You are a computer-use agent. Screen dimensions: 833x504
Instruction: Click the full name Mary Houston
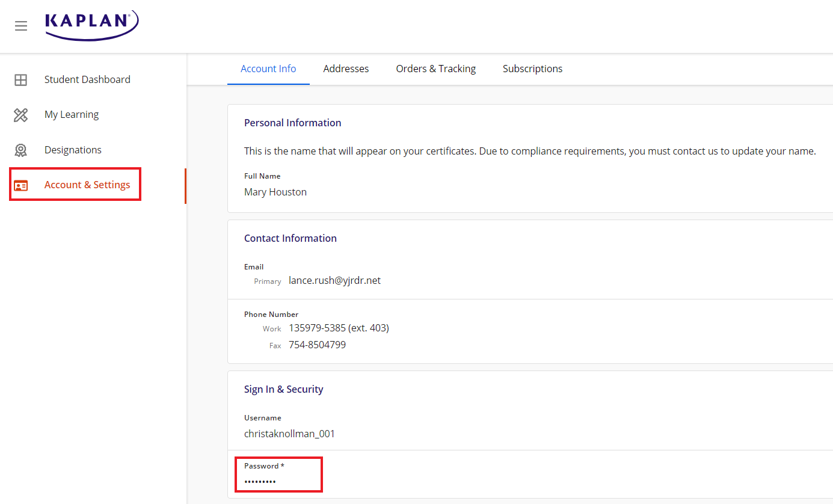[x=275, y=192]
